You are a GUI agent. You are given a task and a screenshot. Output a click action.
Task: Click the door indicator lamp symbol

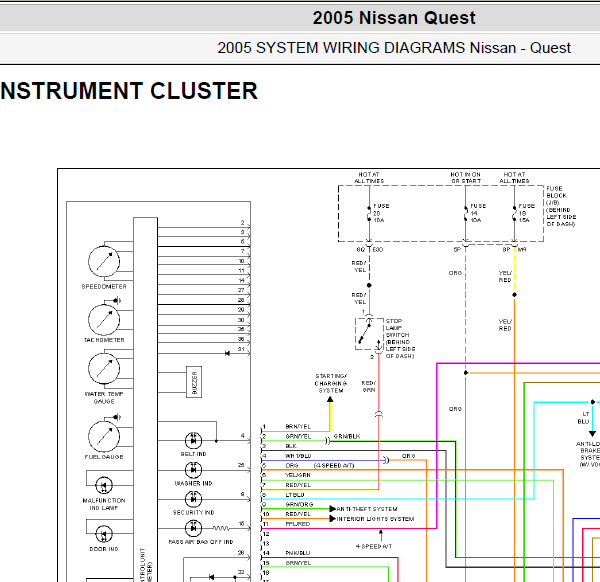point(104,535)
